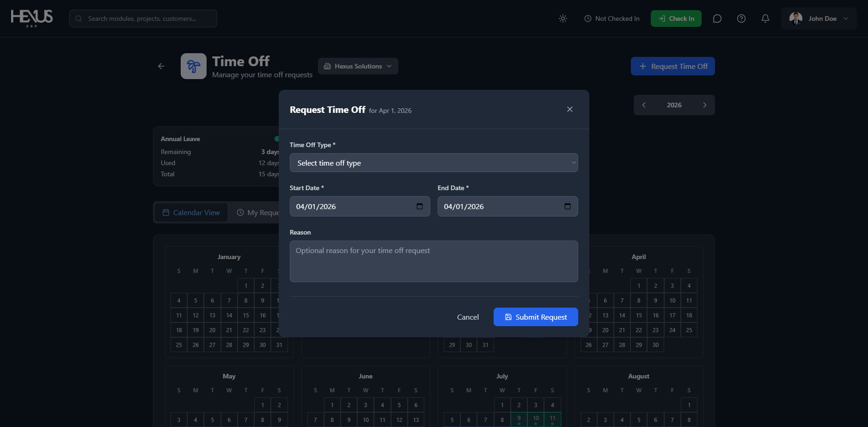Viewport: 868px width, 427px height.
Task: Click John Doe's avatar picture
Action: 796,19
